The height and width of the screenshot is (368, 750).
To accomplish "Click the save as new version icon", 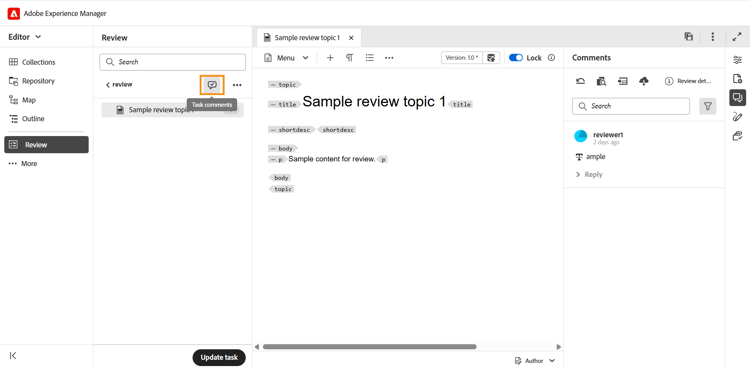I will [491, 58].
